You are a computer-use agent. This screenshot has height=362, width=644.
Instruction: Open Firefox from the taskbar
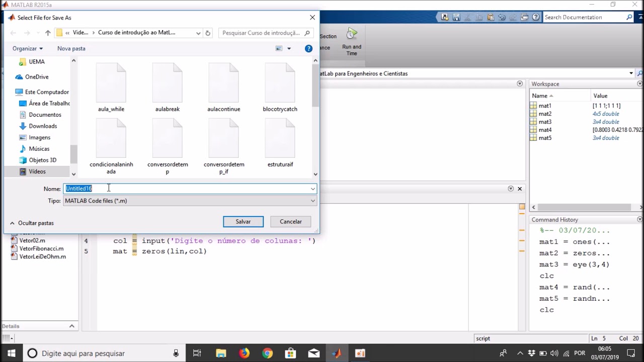pyautogui.click(x=244, y=353)
